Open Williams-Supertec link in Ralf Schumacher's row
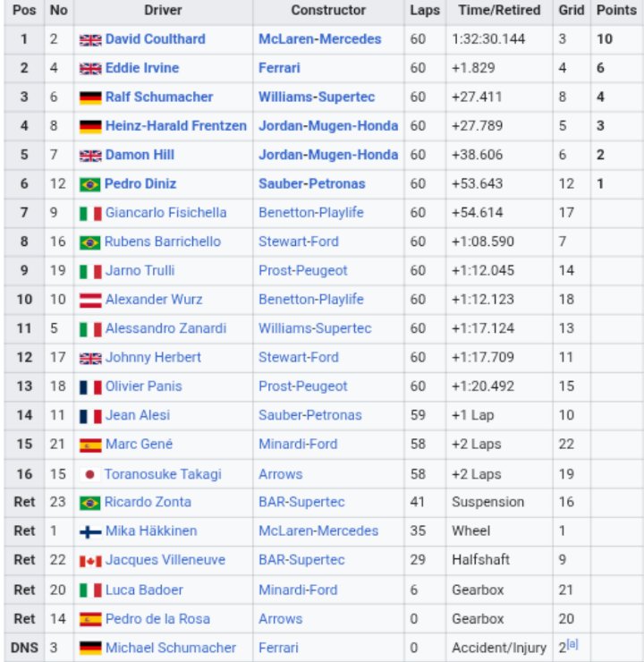The image size is (644, 662). click(x=317, y=98)
